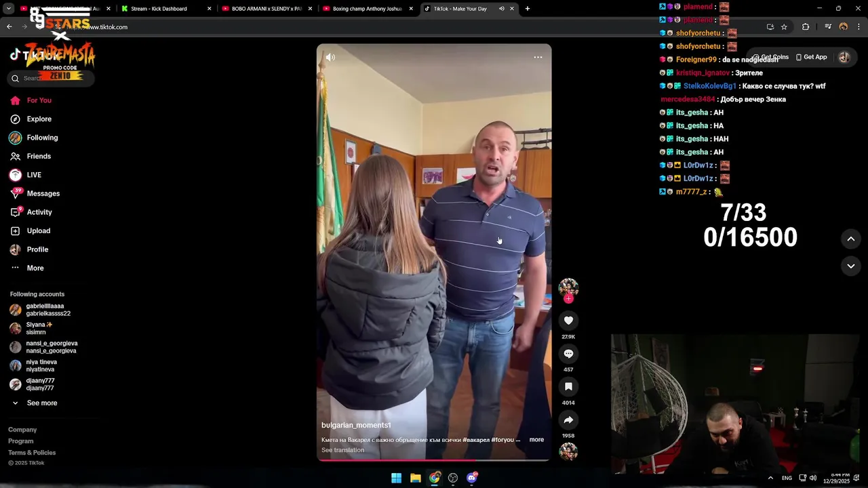Open taskbar clock showing 12/29/2025

pyautogui.click(x=836, y=478)
